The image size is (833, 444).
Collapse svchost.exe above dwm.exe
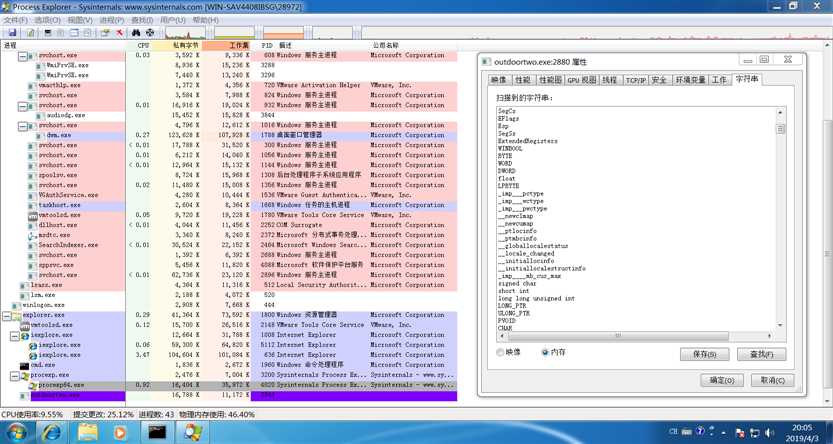[23, 125]
